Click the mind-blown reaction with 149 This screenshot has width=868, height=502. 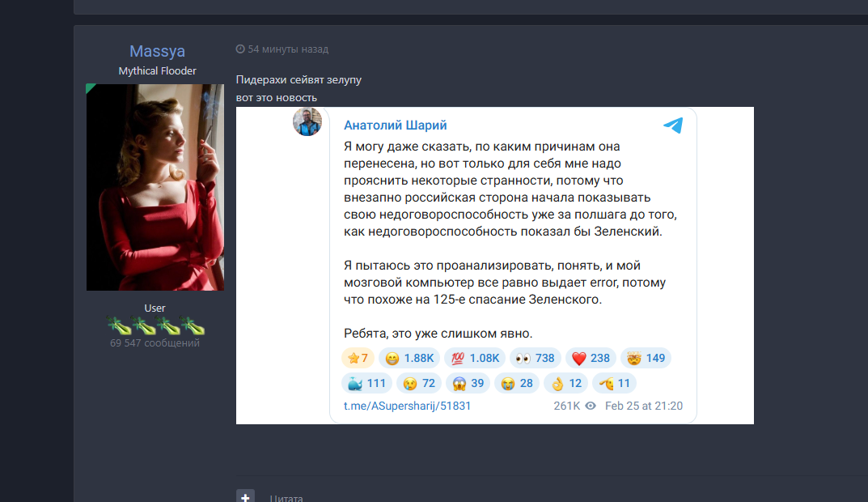coord(646,359)
